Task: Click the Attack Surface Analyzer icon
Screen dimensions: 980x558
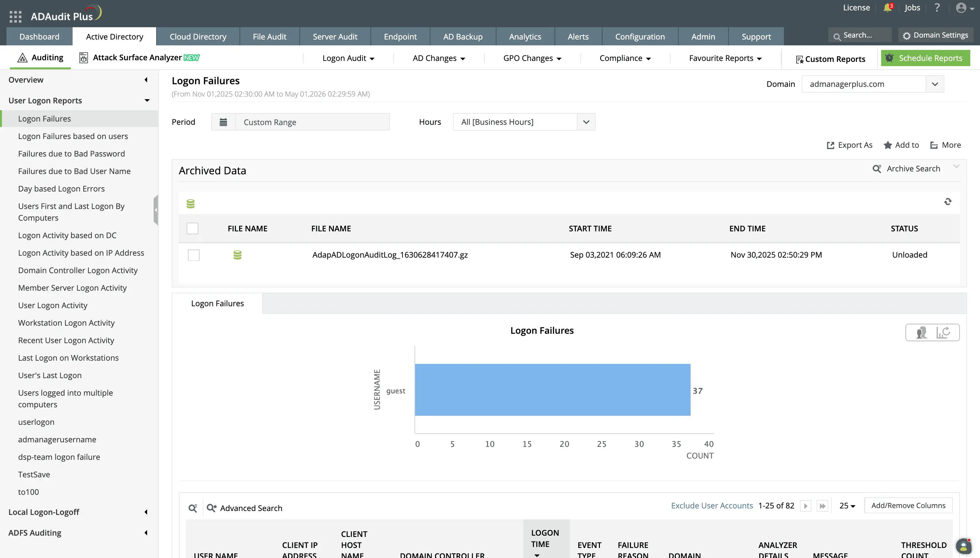Action: point(83,58)
